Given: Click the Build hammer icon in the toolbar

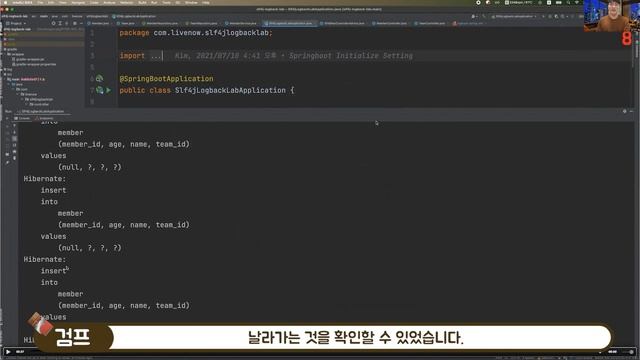Looking at the screenshot, I should point(484,16).
